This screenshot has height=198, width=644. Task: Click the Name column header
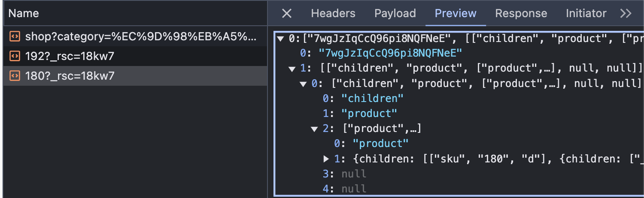[24, 13]
